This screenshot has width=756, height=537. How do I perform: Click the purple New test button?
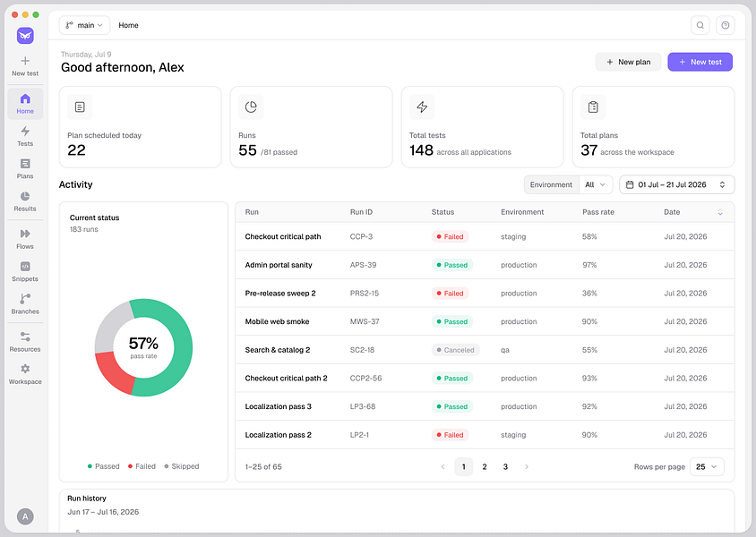[x=700, y=62]
